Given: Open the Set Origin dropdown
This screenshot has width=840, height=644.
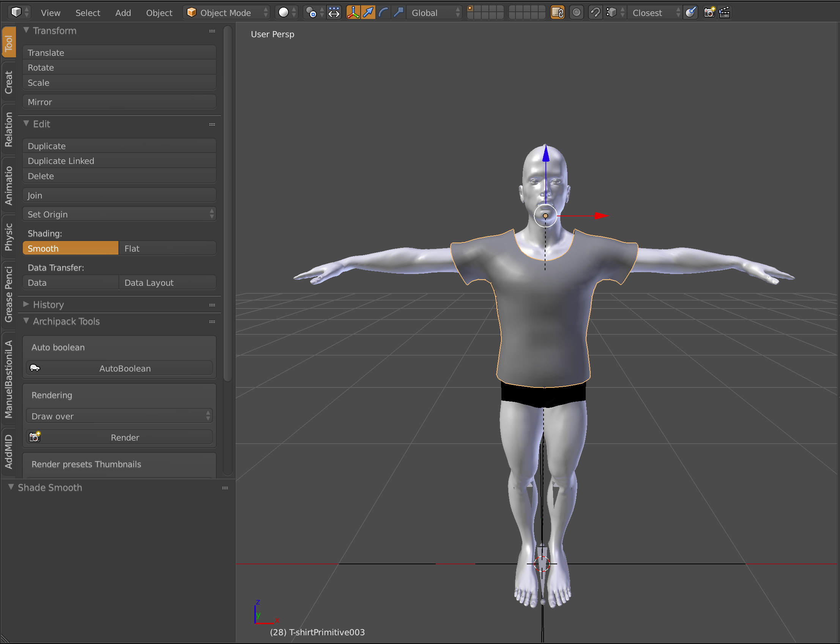Looking at the screenshot, I should (119, 214).
